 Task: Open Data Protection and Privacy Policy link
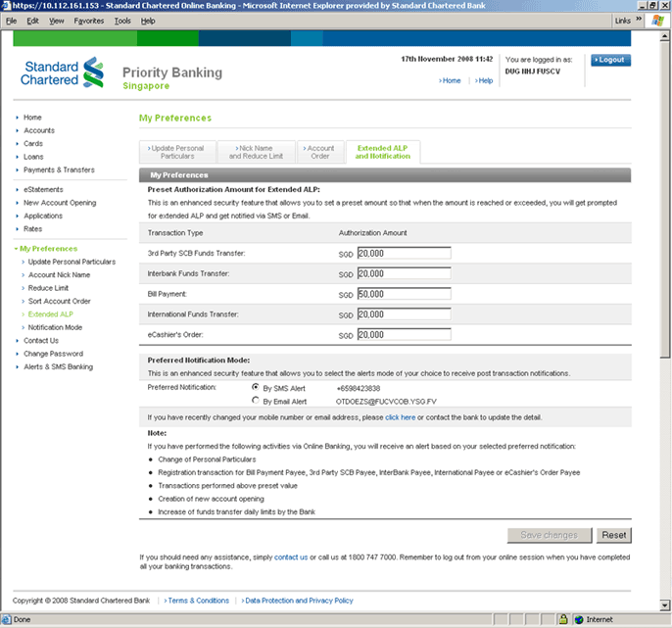pos(297,601)
